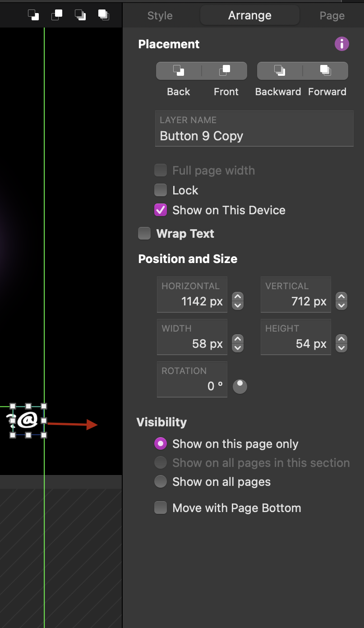This screenshot has width=364, height=628.
Task: Switch to the Style tab
Action: [160, 16]
